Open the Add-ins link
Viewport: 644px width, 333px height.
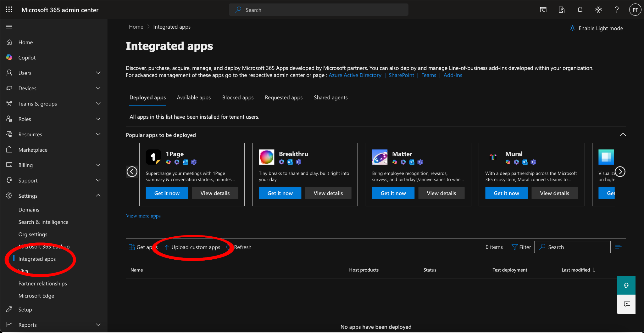point(453,75)
